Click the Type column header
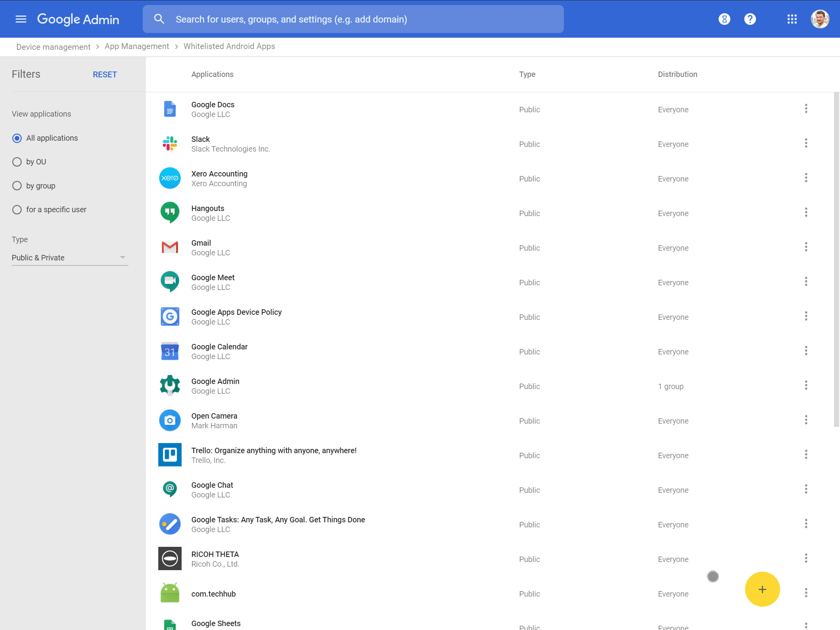Image resolution: width=840 pixels, height=630 pixels. (527, 74)
